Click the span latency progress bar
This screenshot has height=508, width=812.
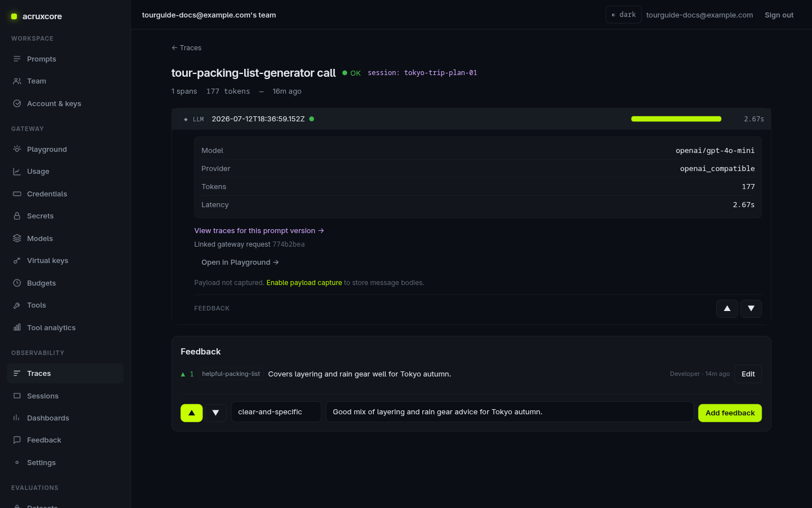coord(676,119)
